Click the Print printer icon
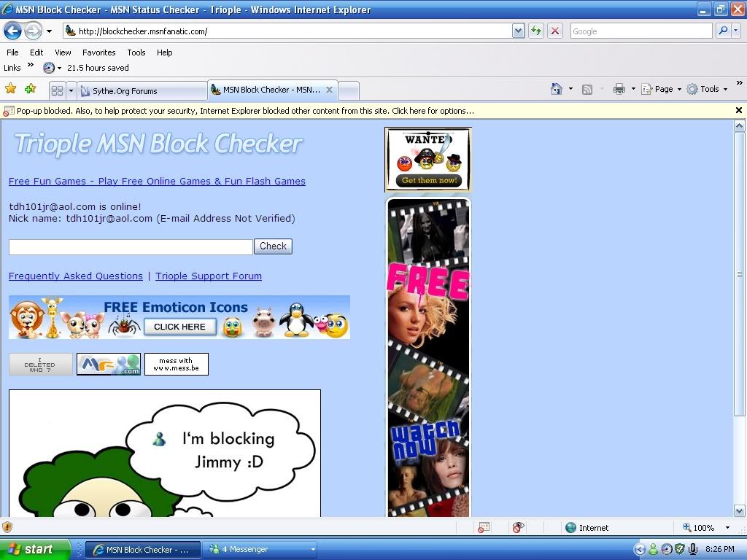Screen dimensions: 747x560 click(x=619, y=89)
